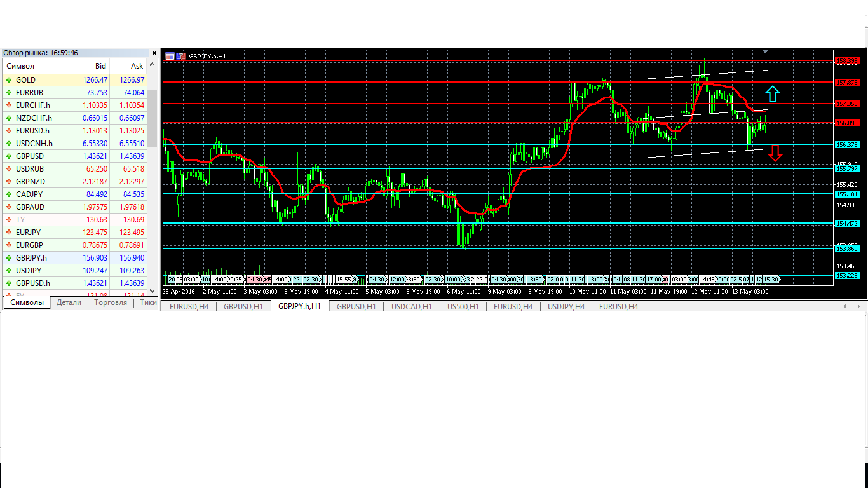The image size is (868, 488).
Task: Click EURGBP ask value 0.78691
Action: tap(132, 245)
